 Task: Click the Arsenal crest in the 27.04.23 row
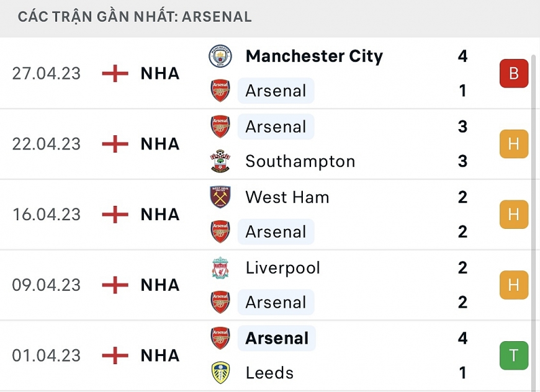tap(220, 91)
